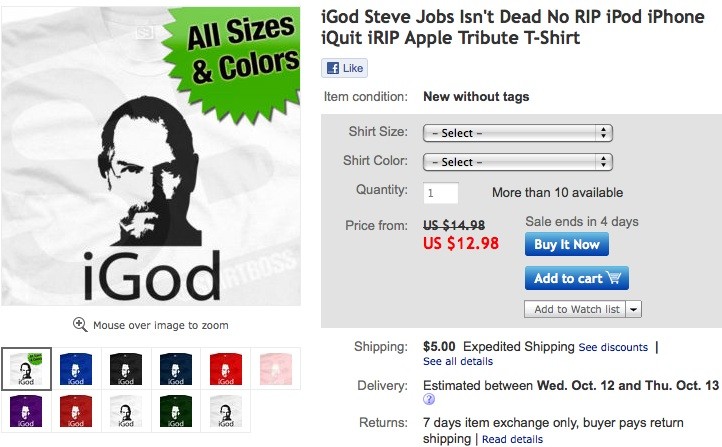Click the delivery help question mark icon
The width and height of the screenshot is (722, 447).
click(429, 400)
